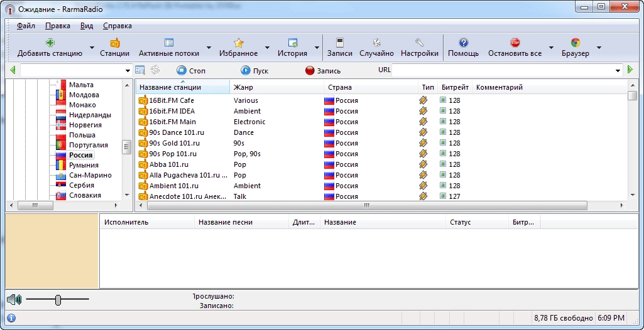Click the info icon in status bar
Image resolution: width=644 pixels, height=330 pixels.
11,317
